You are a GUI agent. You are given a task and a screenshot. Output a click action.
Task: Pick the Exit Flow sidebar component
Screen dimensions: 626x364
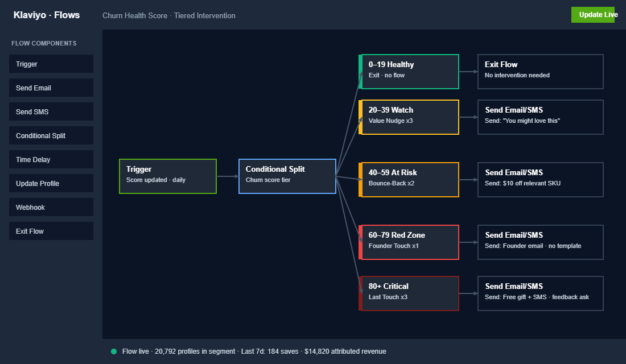pyautogui.click(x=51, y=231)
